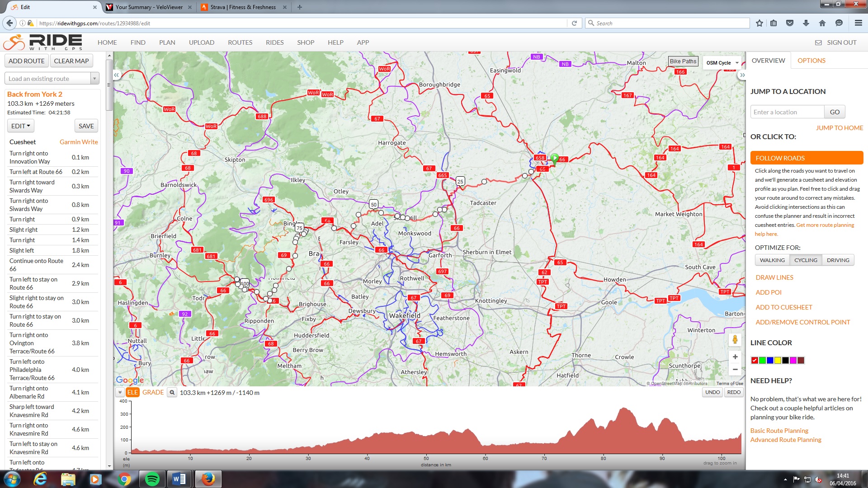Pick the blue line color swatch
Image resolution: width=868 pixels, height=488 pixels.
pyautogui.click(x=770, y=361)
